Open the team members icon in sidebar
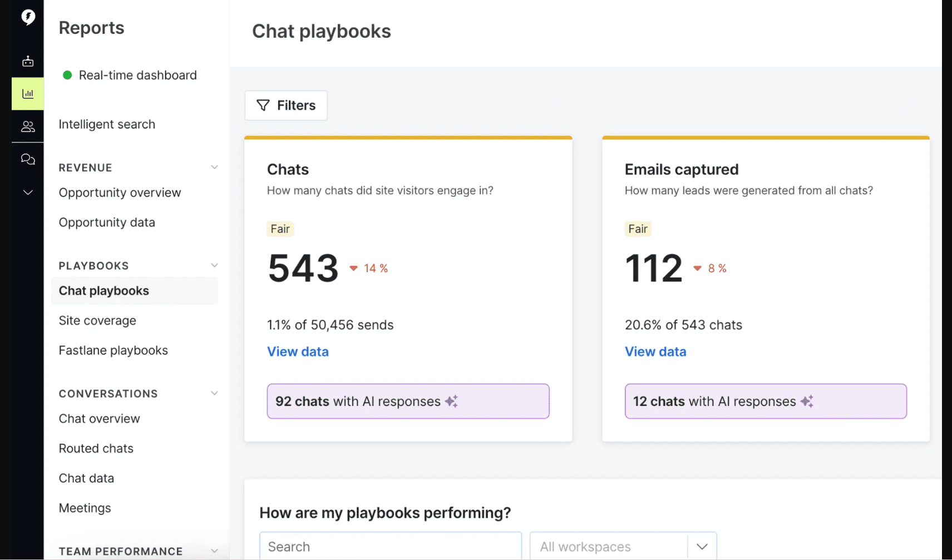The image size is (952, 560). 28,126
